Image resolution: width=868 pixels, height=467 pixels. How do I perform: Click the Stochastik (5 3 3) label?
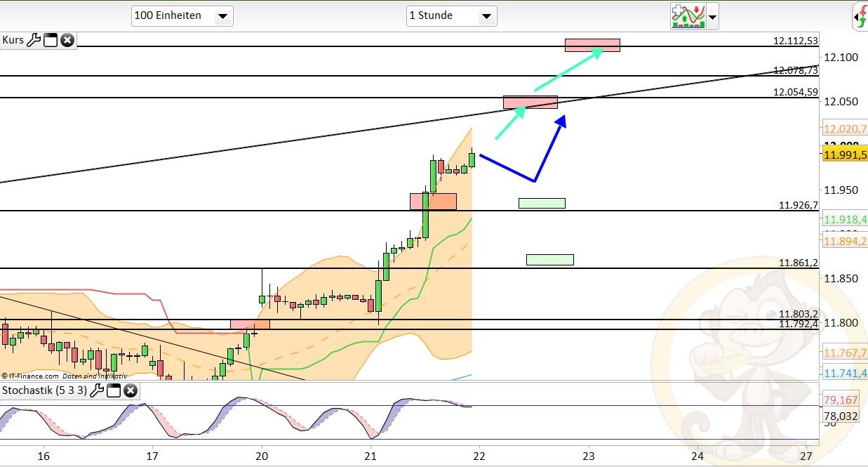click(44, 390)
